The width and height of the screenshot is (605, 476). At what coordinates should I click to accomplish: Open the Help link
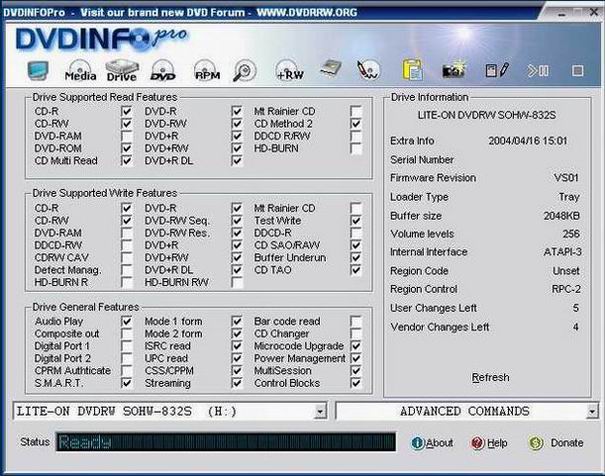[x=490, y=443]
